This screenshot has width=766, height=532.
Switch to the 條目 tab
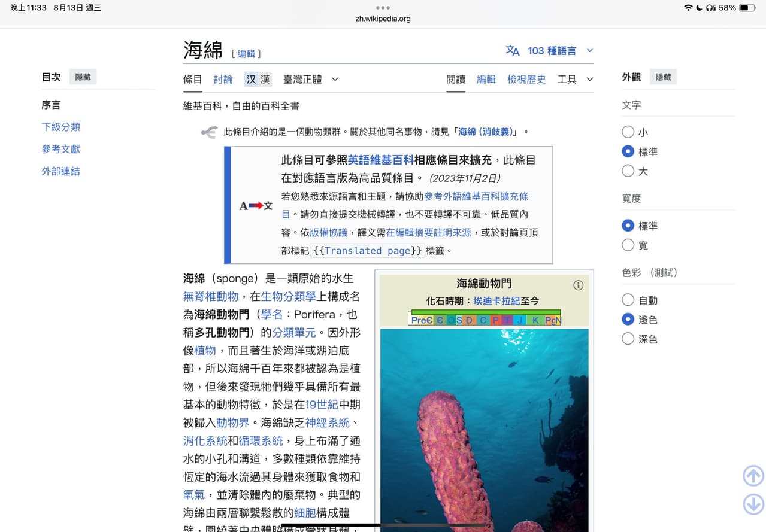point(193,79)
